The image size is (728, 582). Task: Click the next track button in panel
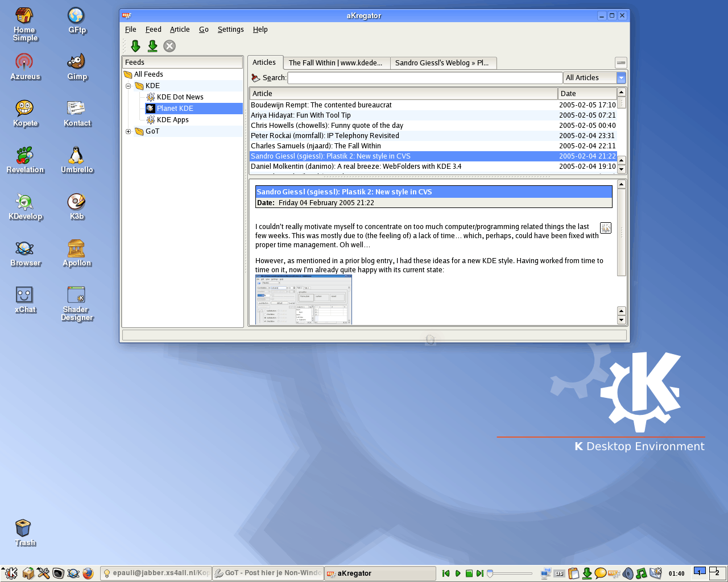point(480,573)
